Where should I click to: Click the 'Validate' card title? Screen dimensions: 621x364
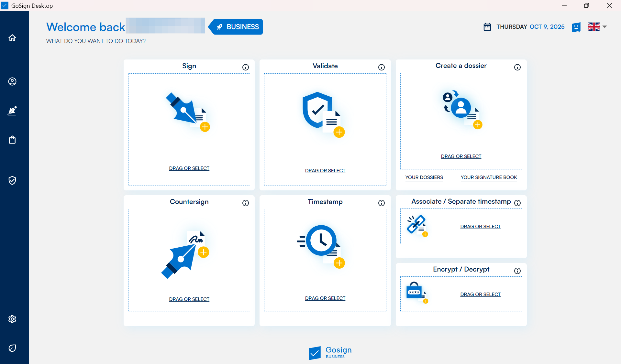coord(325,66)
